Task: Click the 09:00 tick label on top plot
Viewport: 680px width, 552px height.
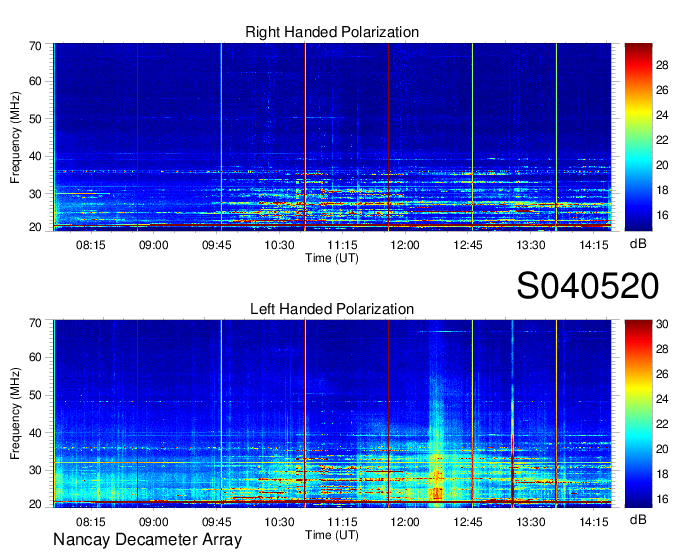Action: click(153, 245)
